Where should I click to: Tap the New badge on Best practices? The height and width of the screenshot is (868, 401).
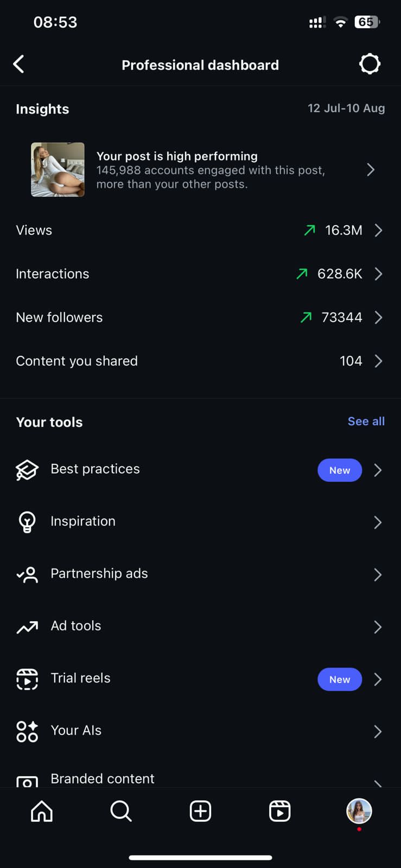tap(340, 470)
